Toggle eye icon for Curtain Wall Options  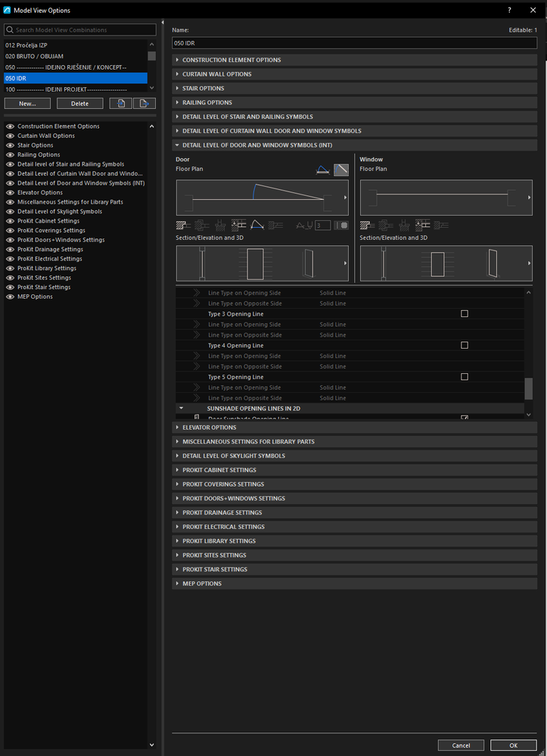10,136
